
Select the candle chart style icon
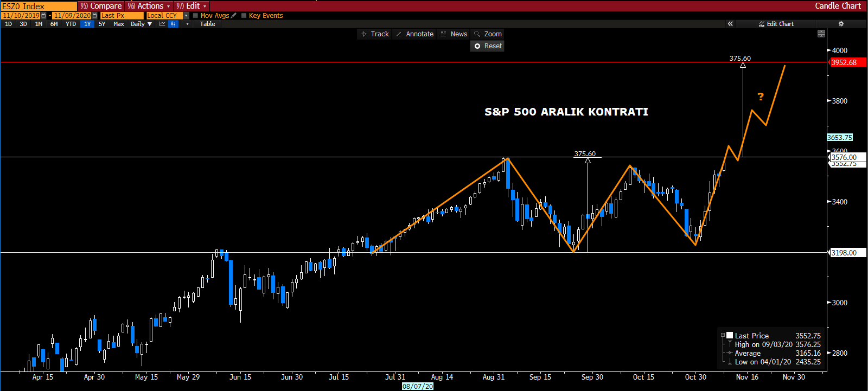(x=173, y=24)
